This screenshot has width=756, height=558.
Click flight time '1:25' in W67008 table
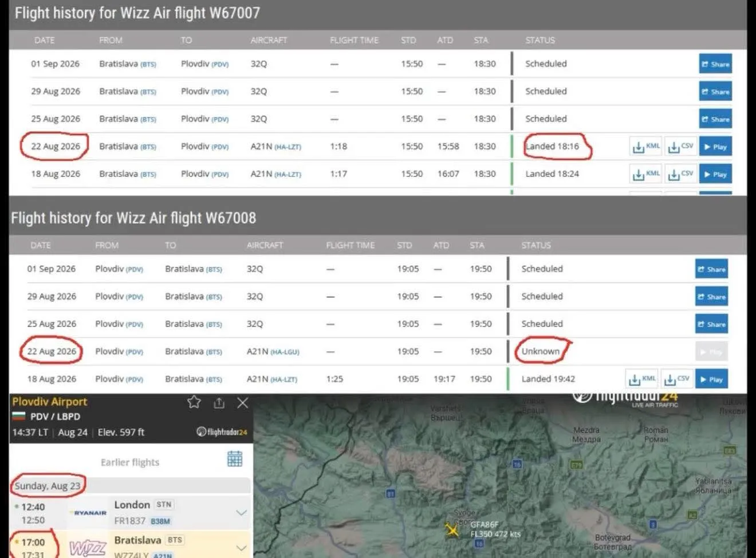[334, 379]
